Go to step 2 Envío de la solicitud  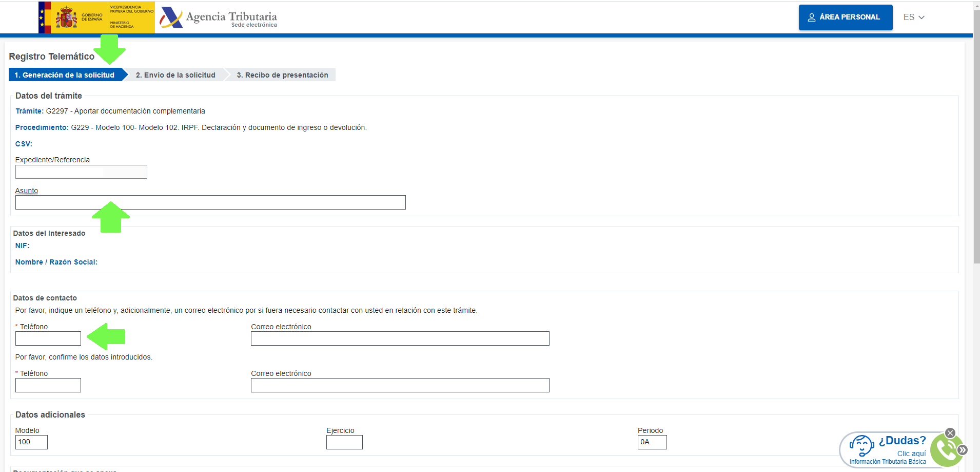[175, 75]
